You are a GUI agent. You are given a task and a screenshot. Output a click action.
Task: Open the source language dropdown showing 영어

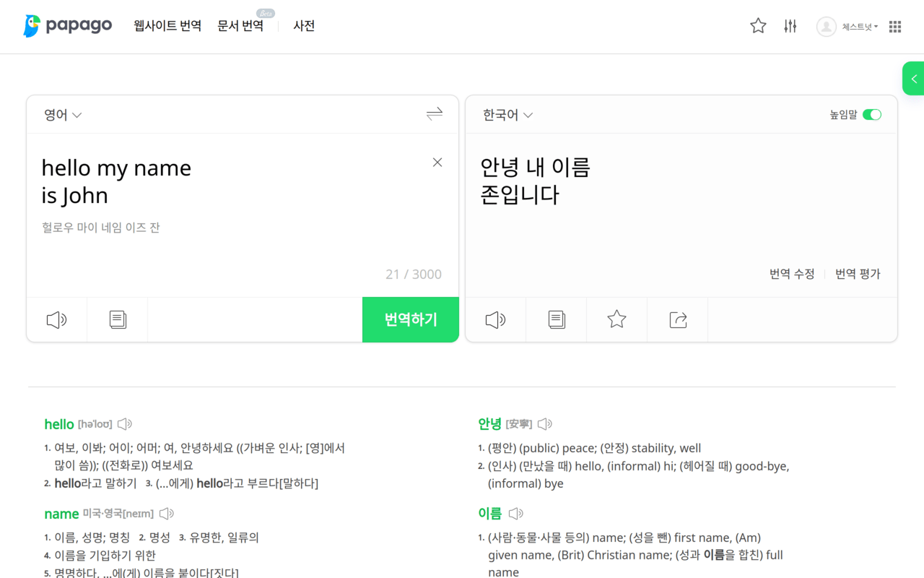(x=62, y=114)
